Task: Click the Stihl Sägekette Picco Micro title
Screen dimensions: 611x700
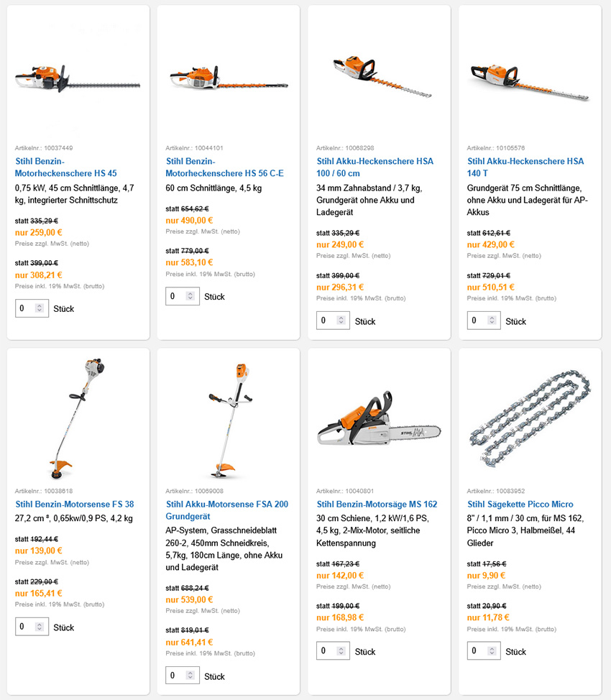Action: click(520, 505)
